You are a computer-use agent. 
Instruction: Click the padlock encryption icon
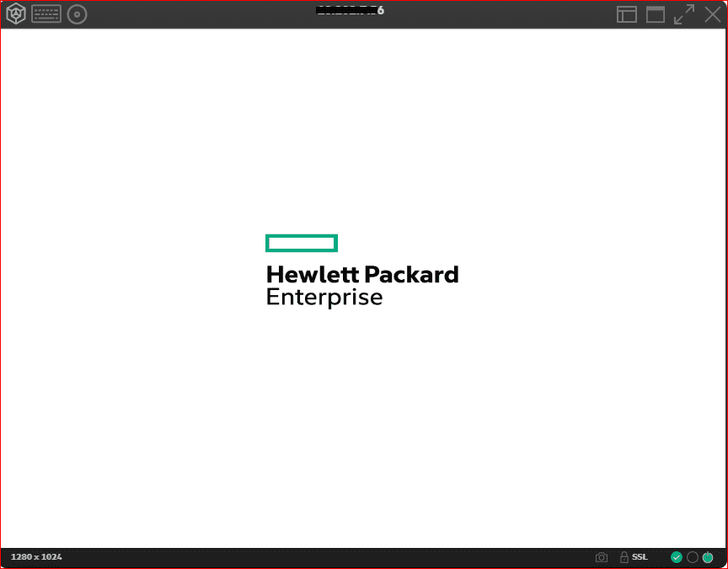click(x=624, y=557)
